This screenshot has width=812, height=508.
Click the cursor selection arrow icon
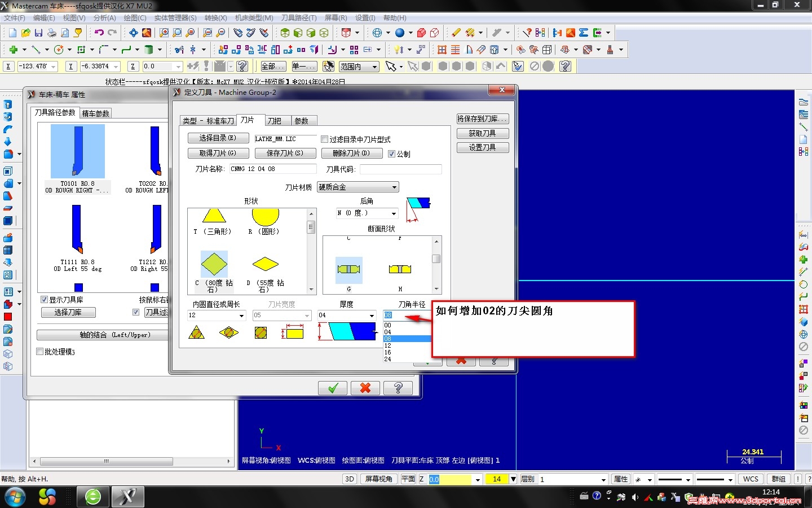(391, 67)
